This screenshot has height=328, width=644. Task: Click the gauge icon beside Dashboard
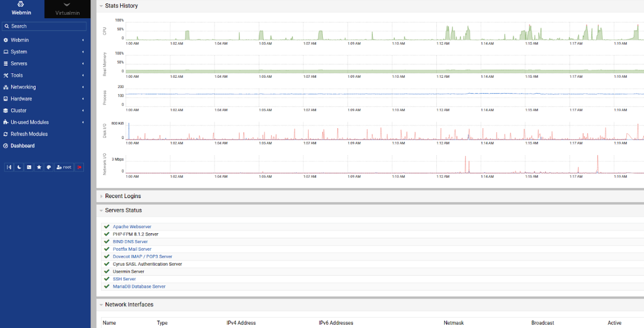tap(6, 146)
